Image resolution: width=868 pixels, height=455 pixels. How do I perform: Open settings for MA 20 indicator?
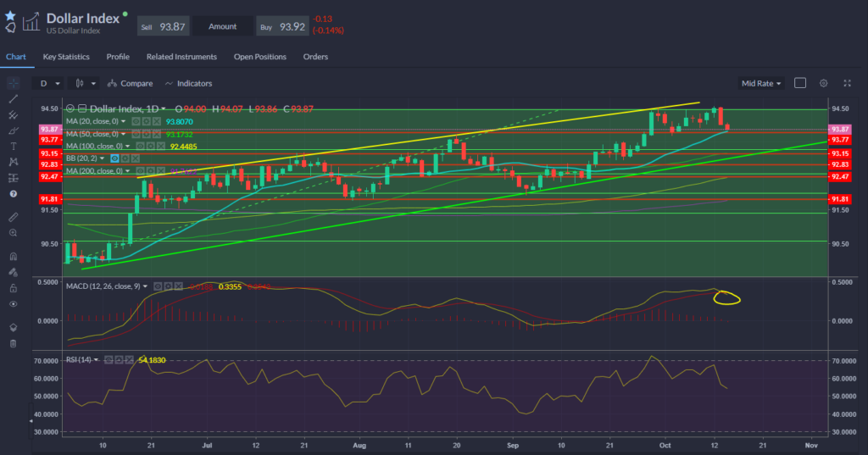coord(146,121)
